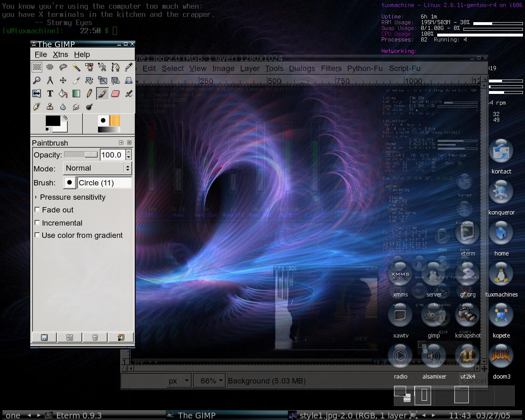Viewport: 525px width, 420px height.
Task: Open the Paintbrush tool options tab menu arrow
Action: point(121,143)
